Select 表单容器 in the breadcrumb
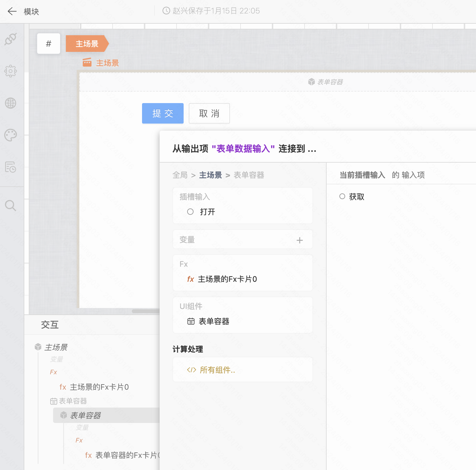The width and height of the screenshot is (476, 470). (x=249, y=175)
